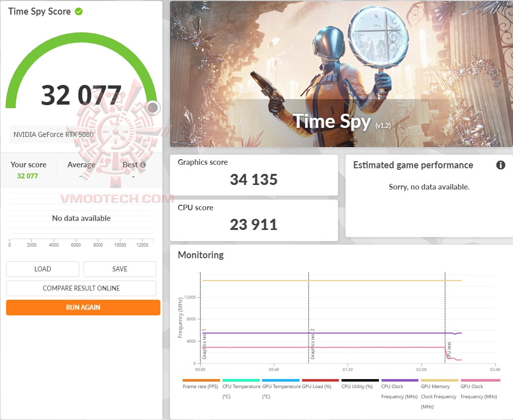Click the Graphics score value 34 135

pyautogui.click(x=253, y=179)
